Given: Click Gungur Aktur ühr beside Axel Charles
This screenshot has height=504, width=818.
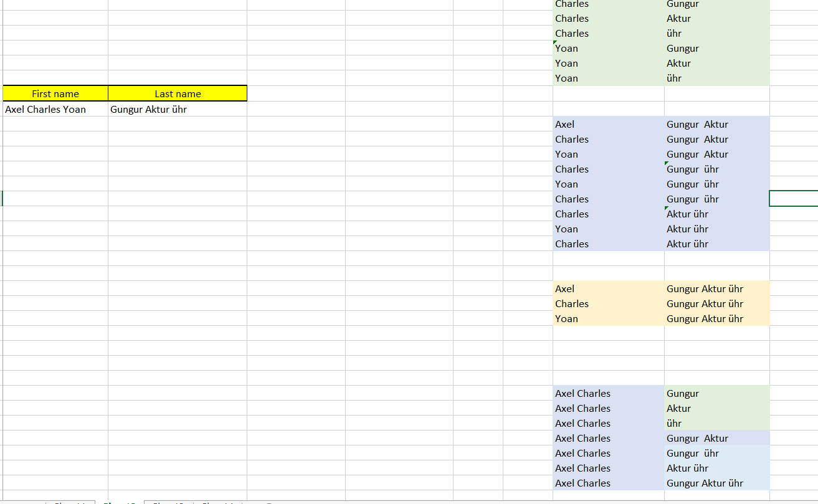Looking at the screenshot, I should tap(717, 483).
